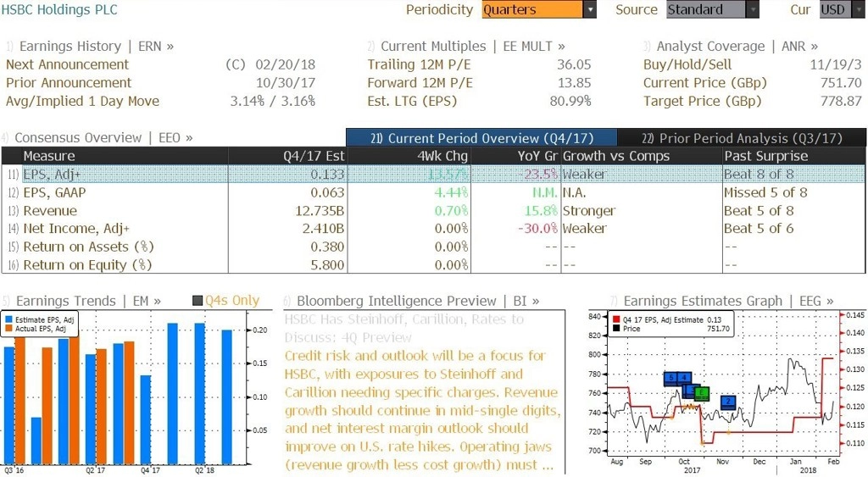Click the blue marker labeled 4 on graph
Screen dimensions: 868x477
[685, 379]
